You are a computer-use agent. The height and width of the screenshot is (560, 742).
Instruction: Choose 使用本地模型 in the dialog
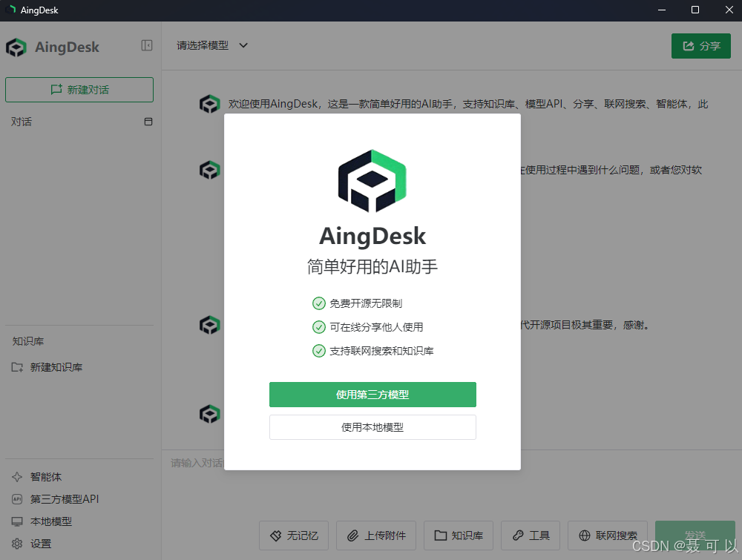point(372,427)
